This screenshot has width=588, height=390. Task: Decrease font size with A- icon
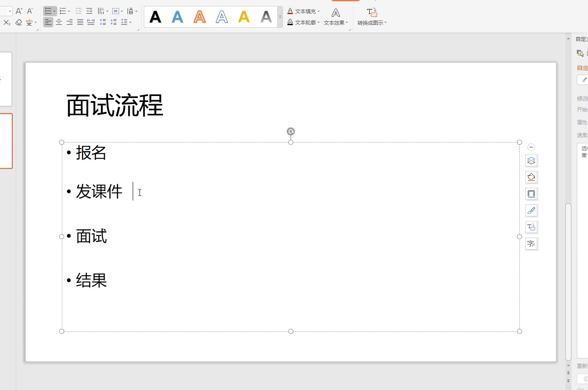click(30, 11)
